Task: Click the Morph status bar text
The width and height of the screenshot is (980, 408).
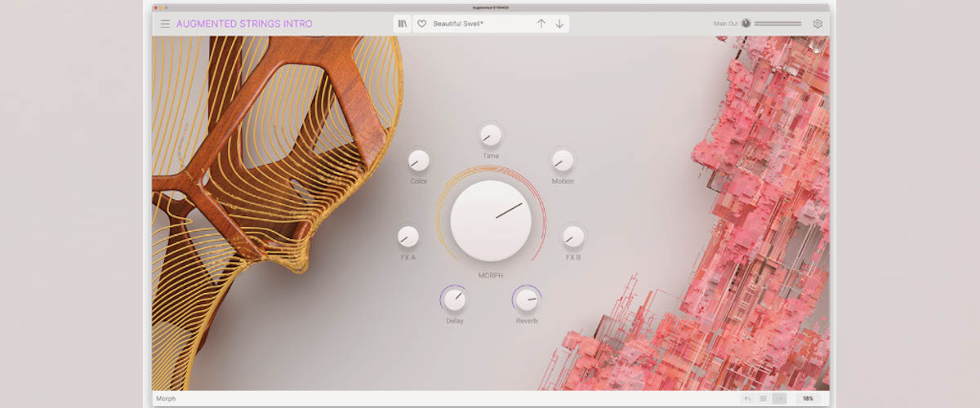Action: pyautogui.click(x=166, y=399)
